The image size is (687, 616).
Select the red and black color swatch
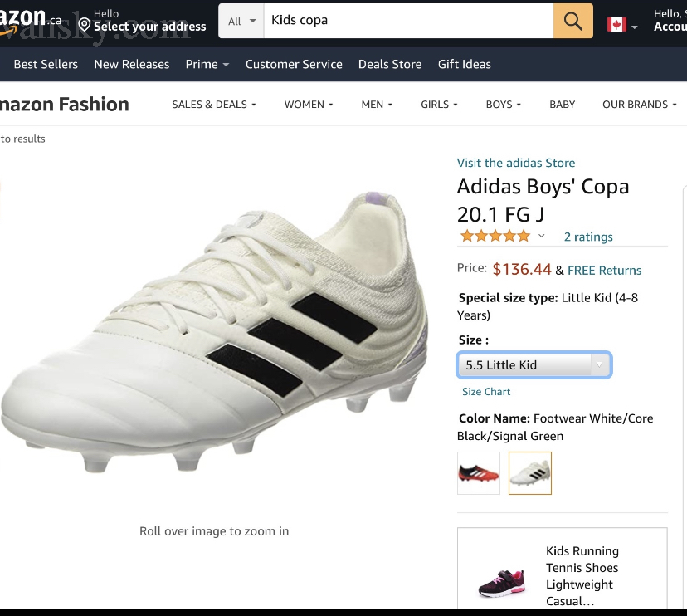479,473
